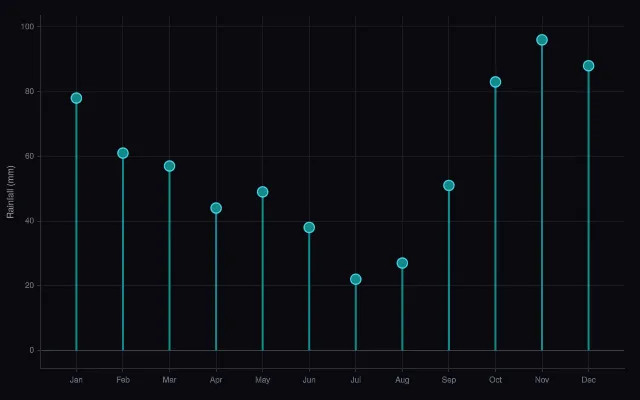Image resolution: width=640 pixels, height=400 pixels.
Task: Click the Nov x-axis label
Action: coord(542,380)
